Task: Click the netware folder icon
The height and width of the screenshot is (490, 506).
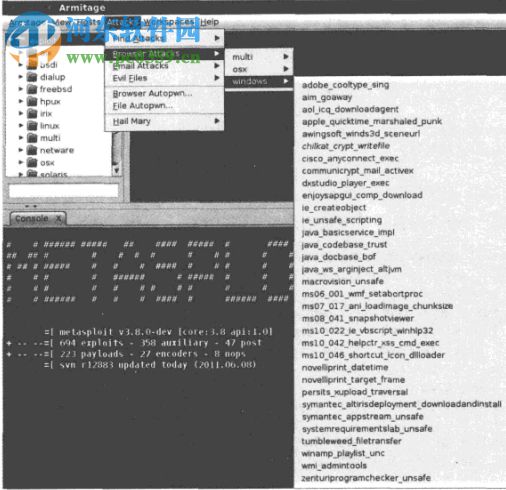Action: pos(32,150)
